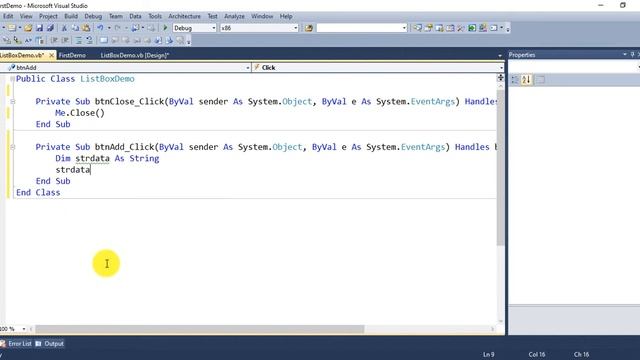Open the Analyze menu
The height and width of the screenshot is (360, 640).
234,16
